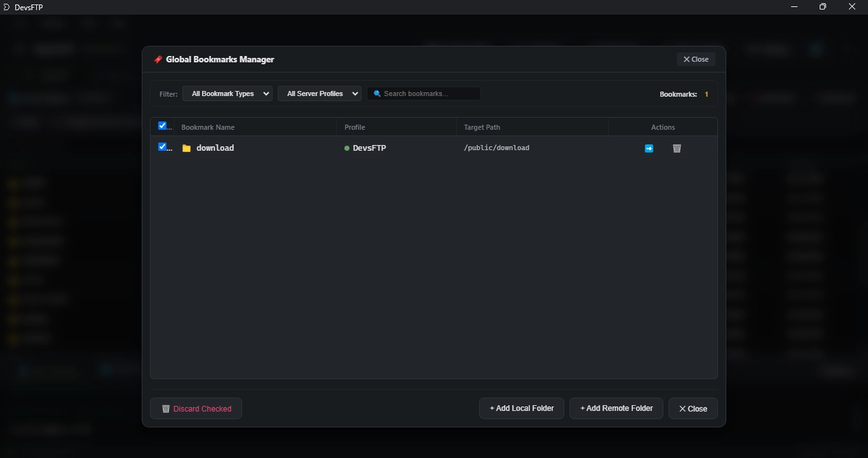868x458 pixels.
Task: Open the All Bookmark Types dropdown
Action: 227,94
